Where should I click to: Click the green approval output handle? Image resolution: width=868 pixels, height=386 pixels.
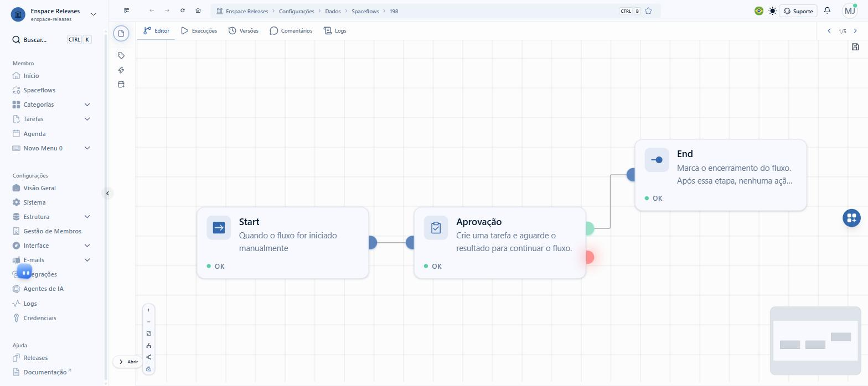pos(589,228)
